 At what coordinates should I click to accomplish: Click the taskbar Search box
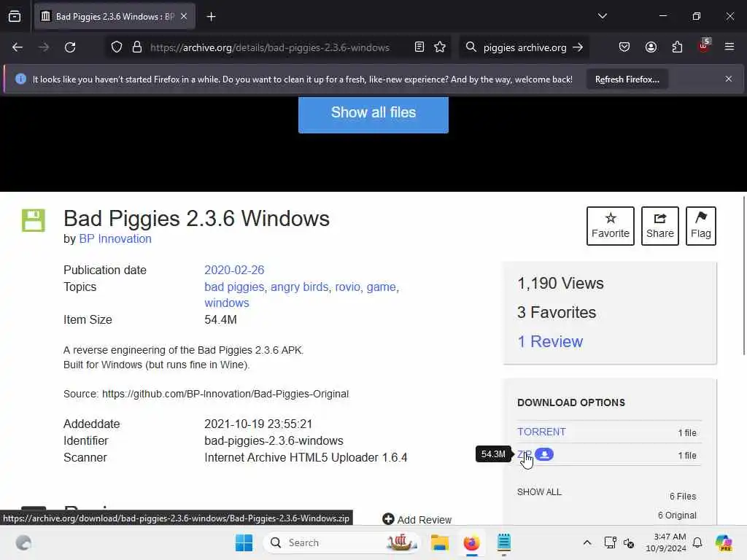click(x=343, y=542)
